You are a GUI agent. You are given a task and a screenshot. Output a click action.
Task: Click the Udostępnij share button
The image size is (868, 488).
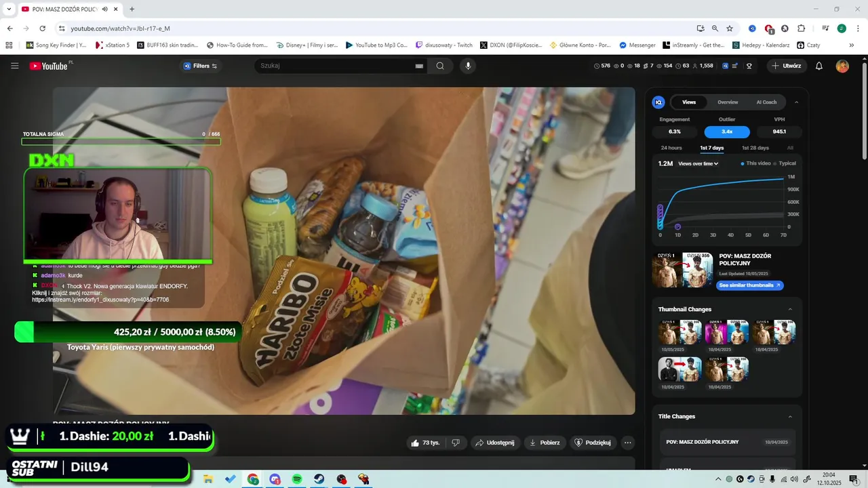pos(494,443)
